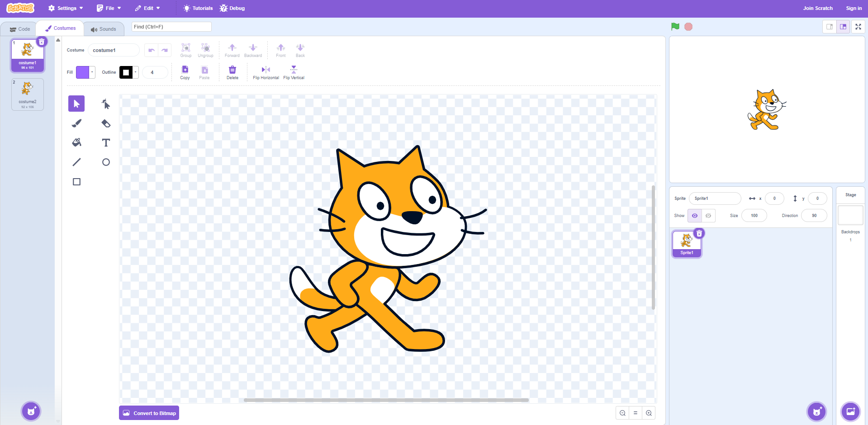Hide the sprite with crossed-eye icon
The width and height of the screenshot is (868, 425).
coord(708,216)
